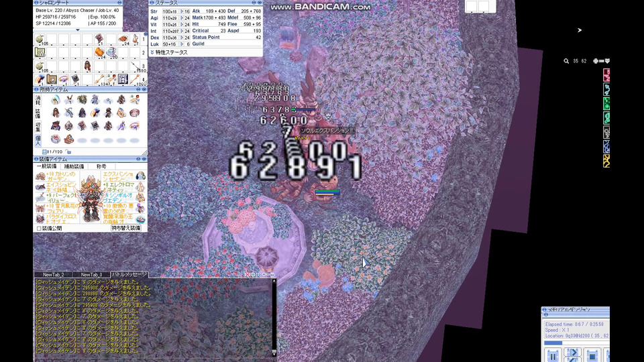This screenshot has width=644, height=362.
Task: Use the map scroll in hotbar row 2
Action: [40, 52]
